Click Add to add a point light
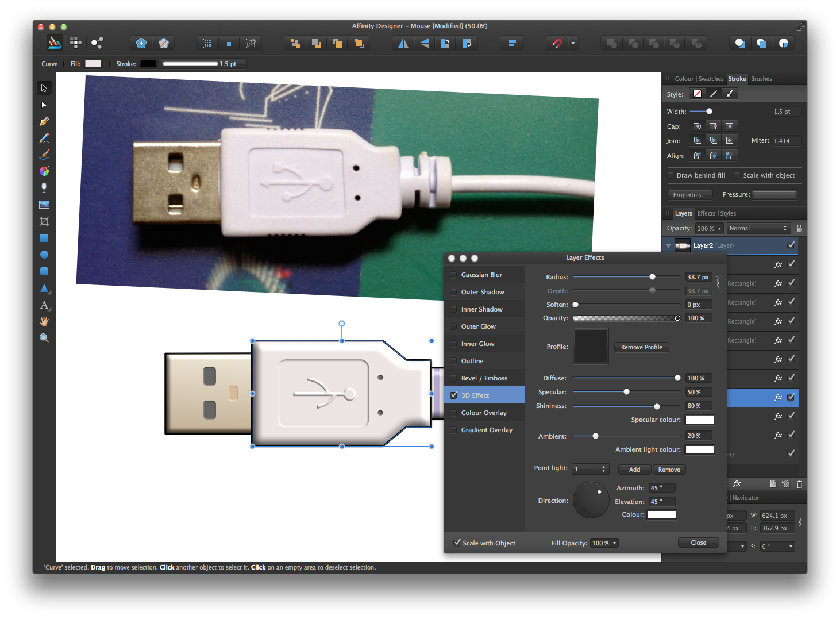840x619 pixels. click(634, 470)
